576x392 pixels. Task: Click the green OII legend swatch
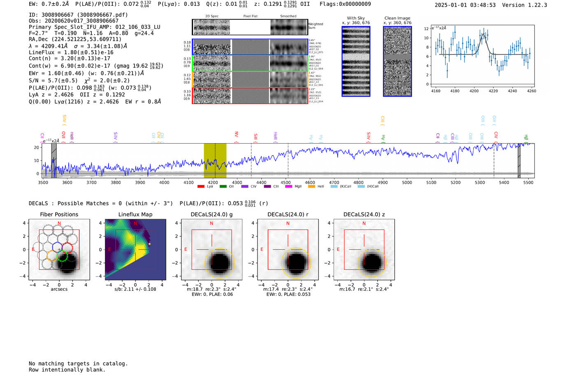click(223, 187)
